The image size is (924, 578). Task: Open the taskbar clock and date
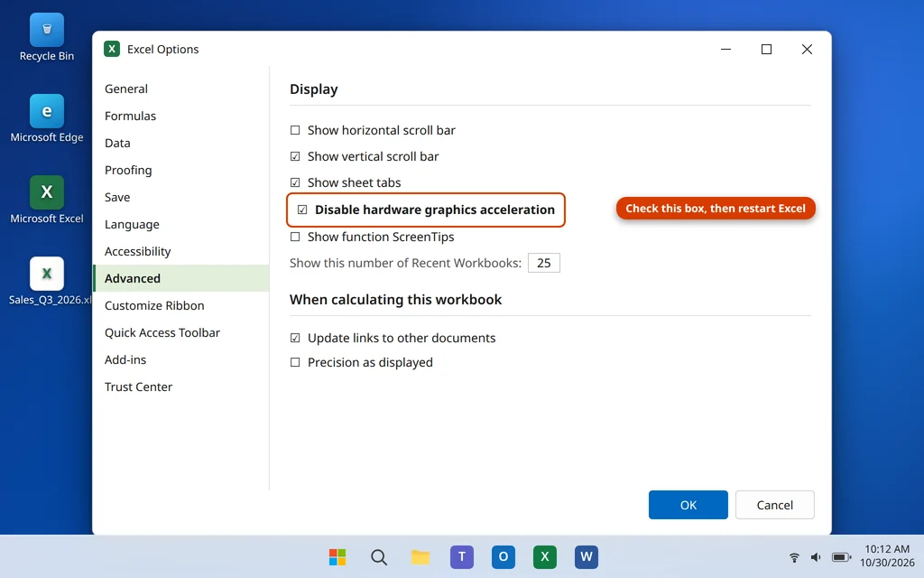tap(887, 555)
